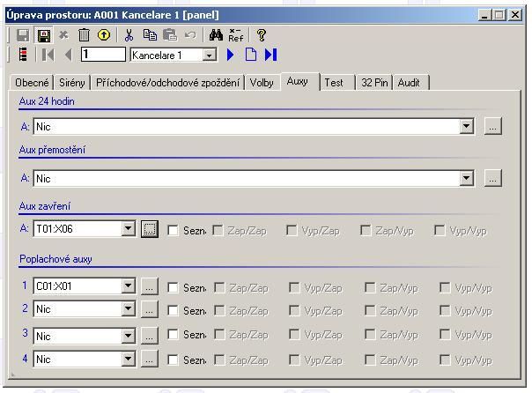Click the X-Ref cross reference icon
Screen dimensions: 532x393
[236, 35]
